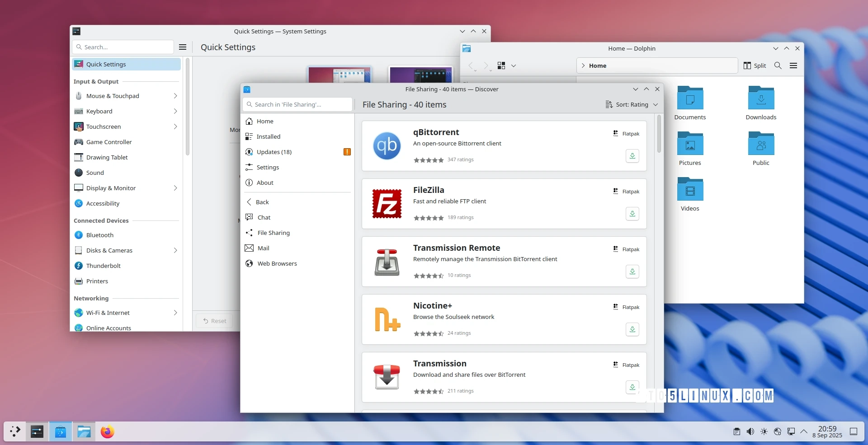
Task: Open Dolphin's hamburger menu
Action: pyautogui.click(x=794, y=66)
